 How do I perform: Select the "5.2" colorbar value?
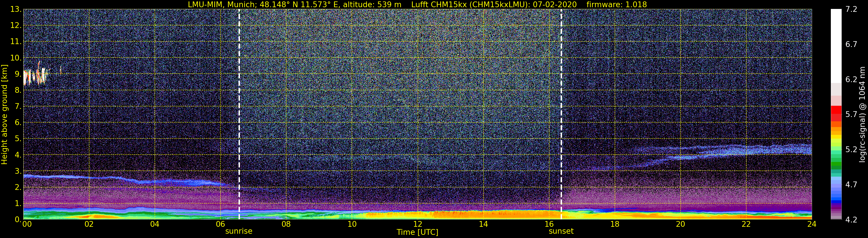tap(851, 150)
